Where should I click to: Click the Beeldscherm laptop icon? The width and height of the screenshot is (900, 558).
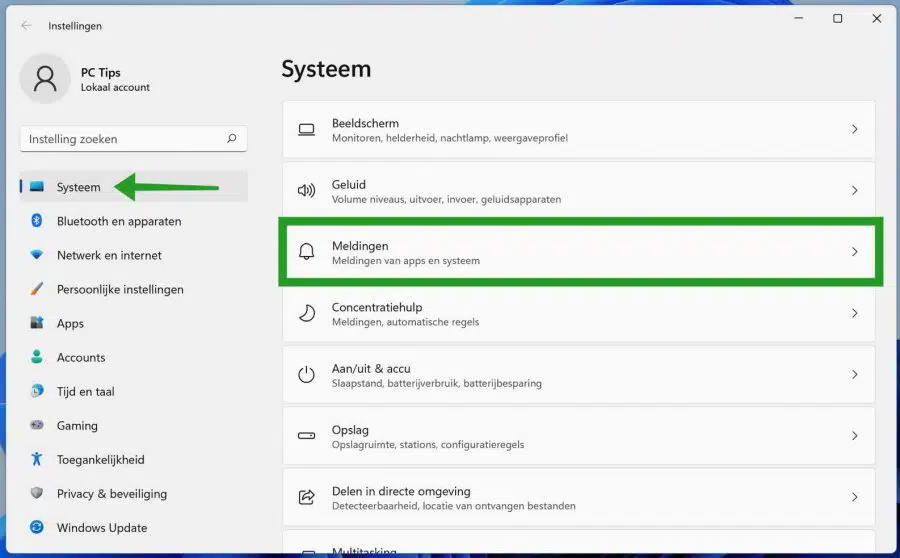[x=307, y=130]
